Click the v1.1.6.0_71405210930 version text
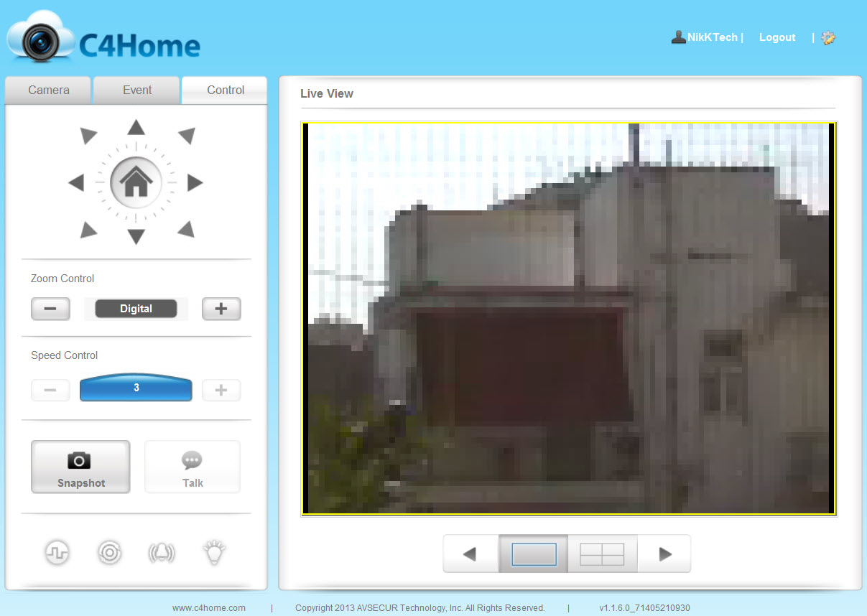This screenshot has height=616, width=867. pyautogui.click(x=644, y=608)
